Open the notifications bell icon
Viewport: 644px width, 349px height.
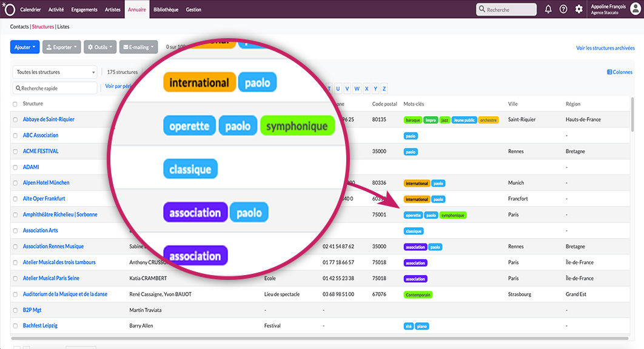[548, 9]
